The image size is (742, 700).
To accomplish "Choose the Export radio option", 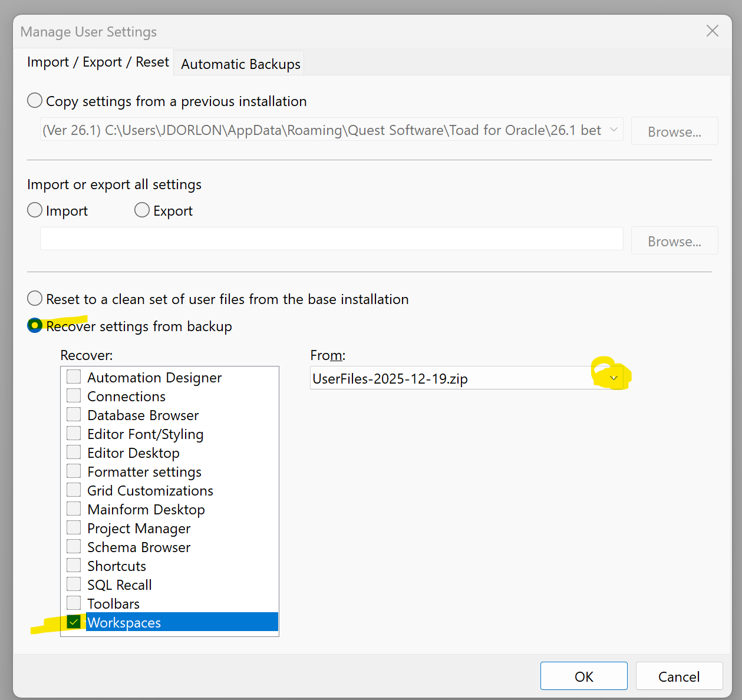I will click(142, 210).
